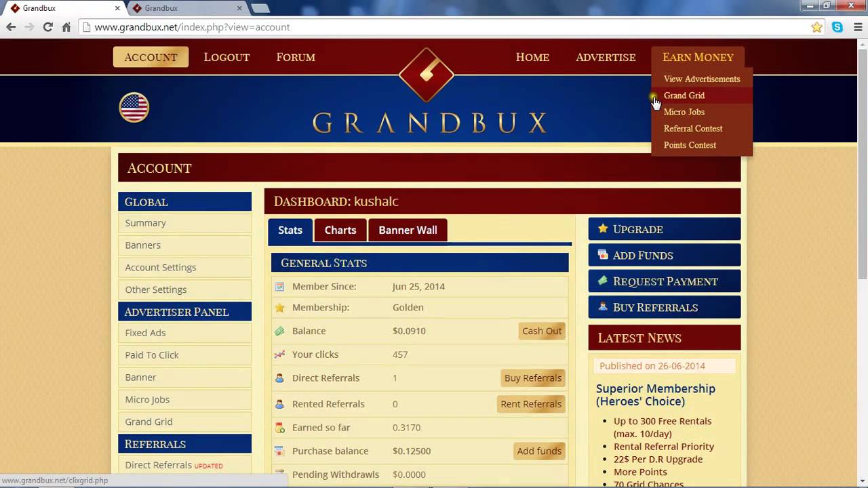
Task: Open Banners in the Global sidebar
Action: (184, 245)
